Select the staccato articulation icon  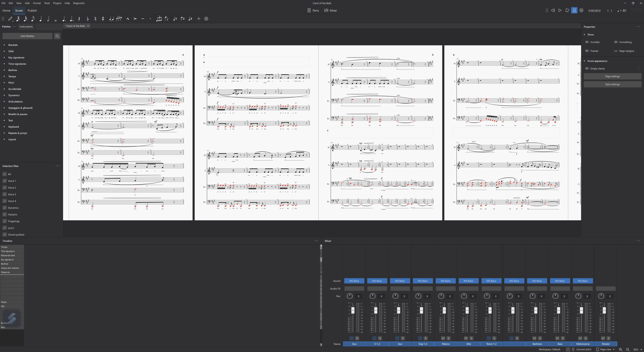coord(150,19)
